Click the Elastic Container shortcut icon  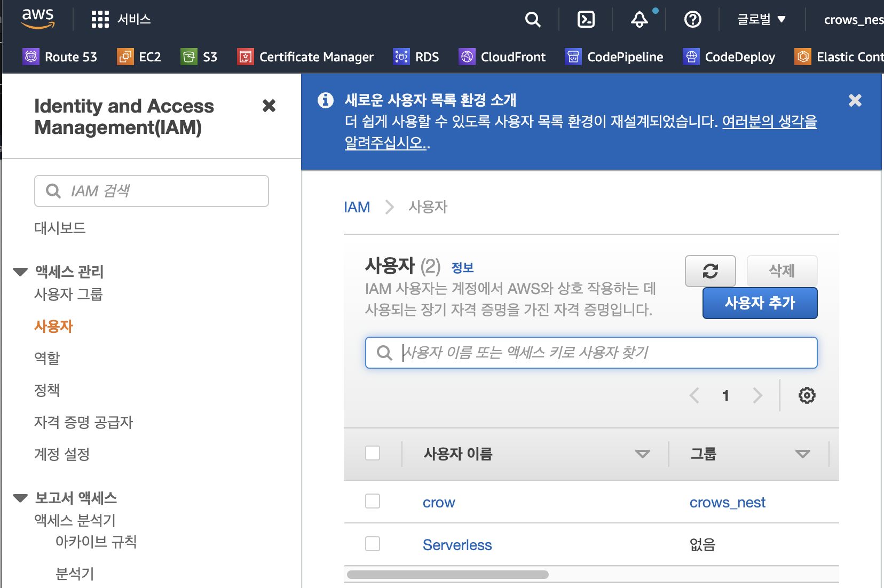(x=803, y=56)
